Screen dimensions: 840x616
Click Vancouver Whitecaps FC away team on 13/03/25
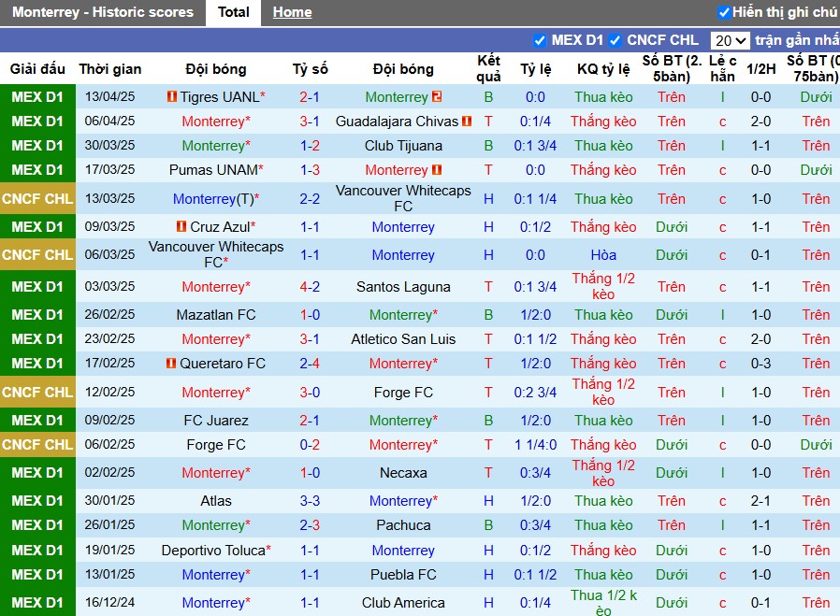pos(403,198)
